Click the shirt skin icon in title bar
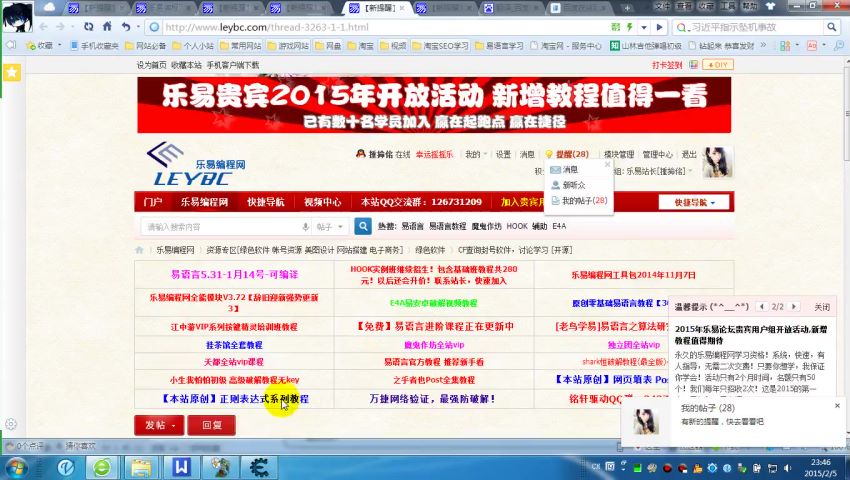 pyautogui.click(x=771, y=7)
